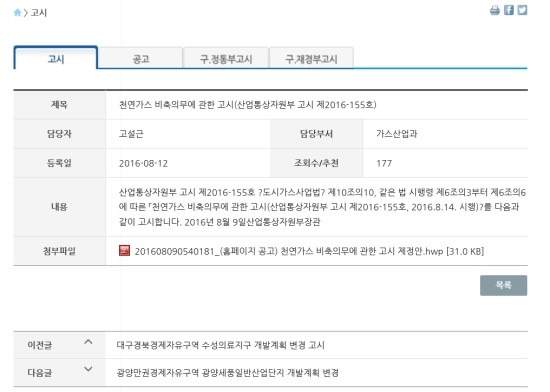Click up chevron beside 이전글
Image resolution: width=550 pixels, height=392 pixels.
pyautogui.click(x=88, y=342)
